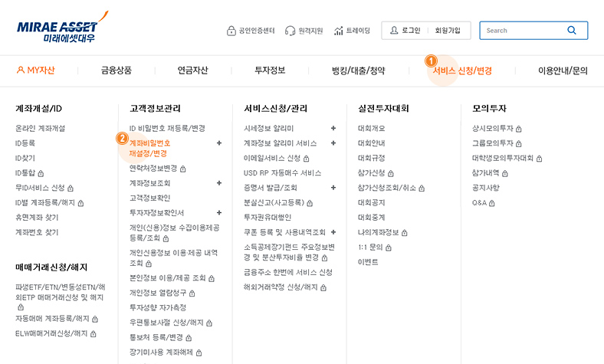Expand 투자자정보확인서 plus sign
The width and height of the screenshot is (604, 364).
219,212
